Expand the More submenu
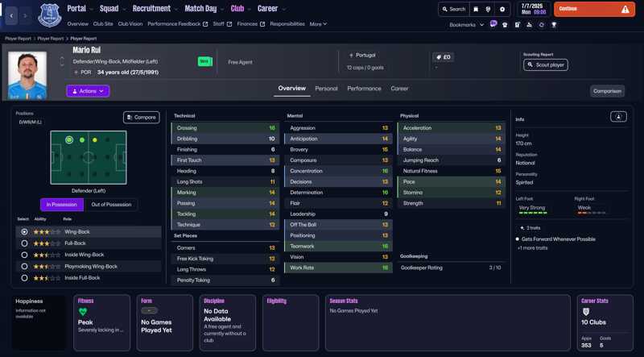This screenshot has height=357, width=644. tap(318, 24)
